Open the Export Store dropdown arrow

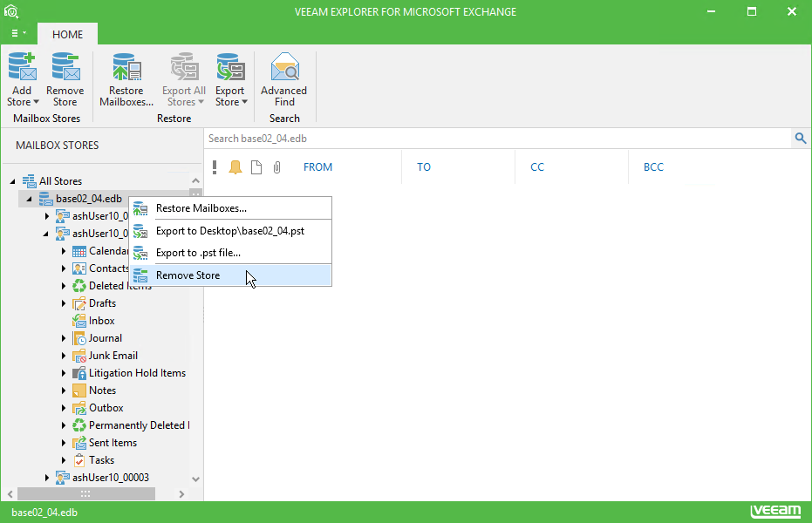pos(244,102)
